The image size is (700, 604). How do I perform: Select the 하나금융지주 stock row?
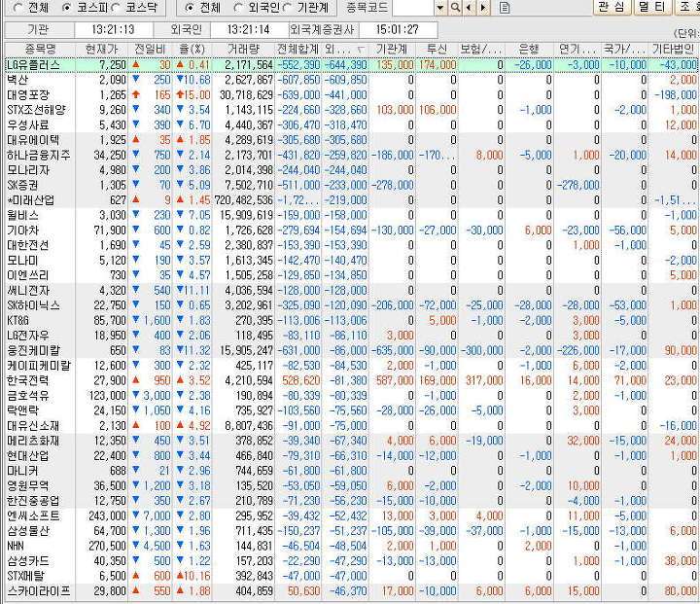351,155
